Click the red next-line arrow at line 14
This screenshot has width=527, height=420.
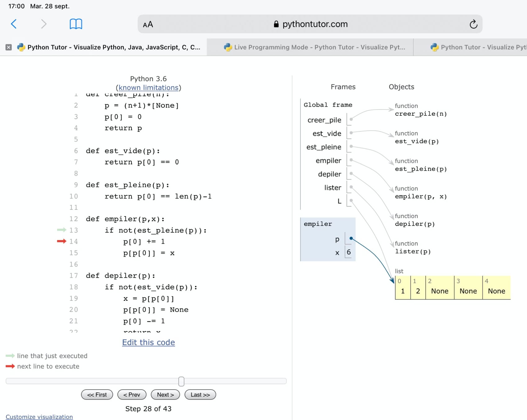point(62,241)
